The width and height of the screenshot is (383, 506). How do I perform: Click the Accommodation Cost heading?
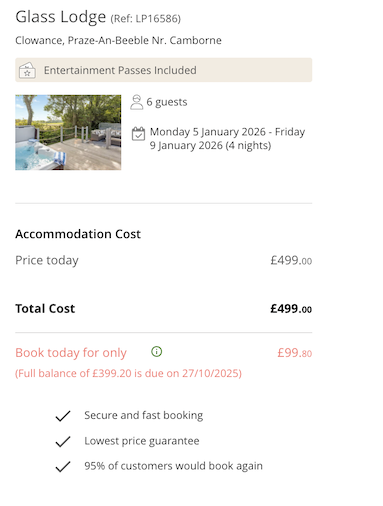tap(78, 234)
